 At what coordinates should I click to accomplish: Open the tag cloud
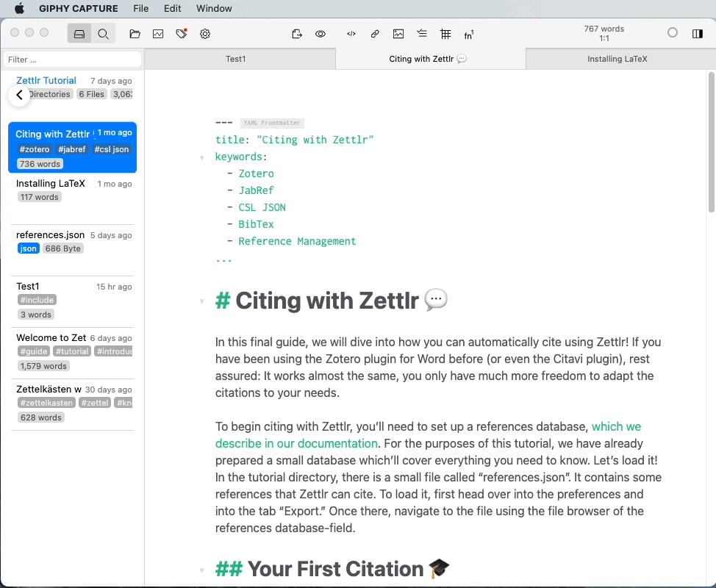point(182,33)
